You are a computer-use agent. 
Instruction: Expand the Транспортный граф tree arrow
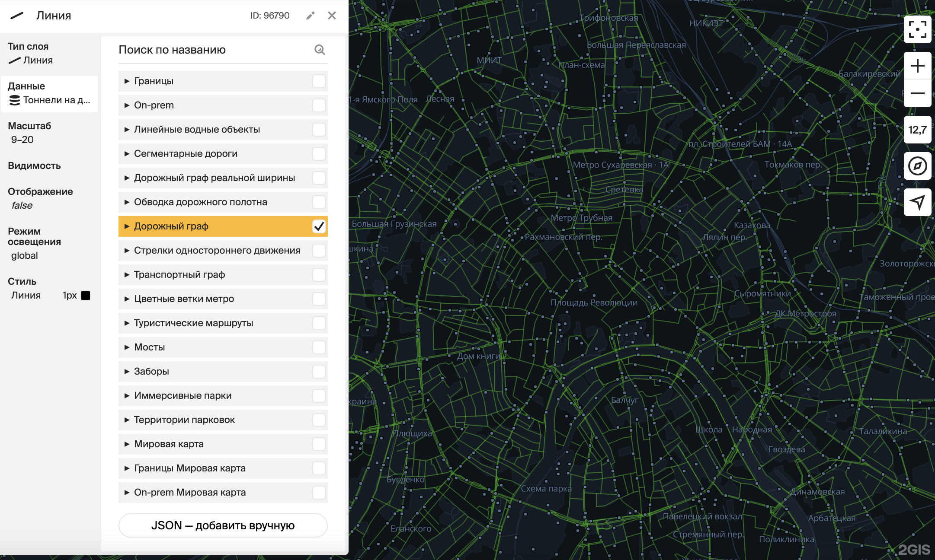(127, 275)
